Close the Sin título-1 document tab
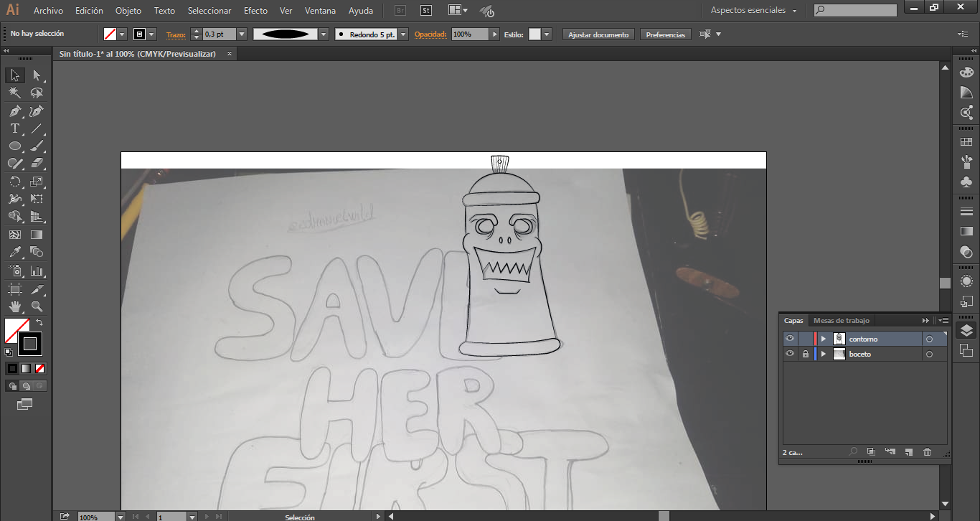 click(x=230, y=54)
